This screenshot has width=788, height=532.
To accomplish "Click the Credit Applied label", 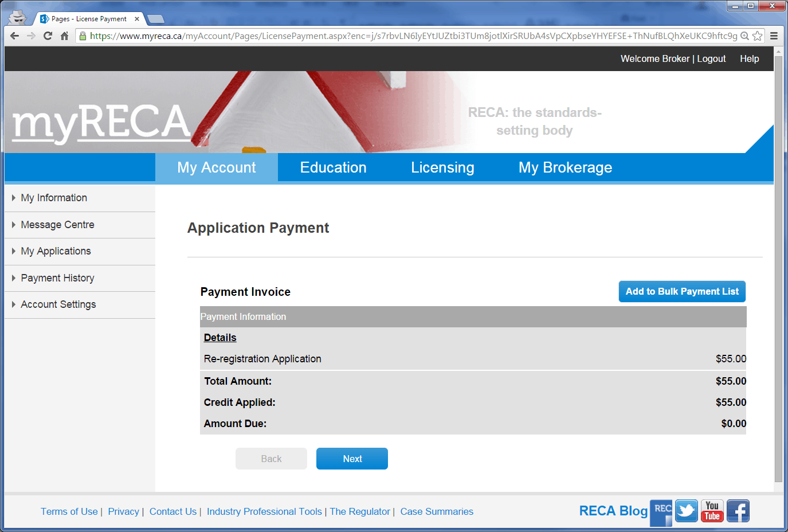I will (x=240, y=402).
